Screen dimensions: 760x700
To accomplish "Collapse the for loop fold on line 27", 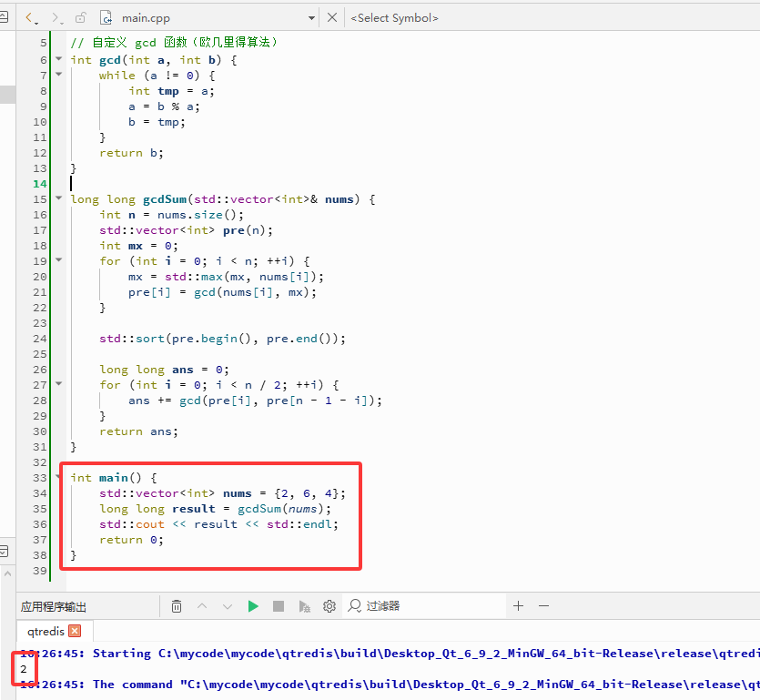I will coord(58,384).
